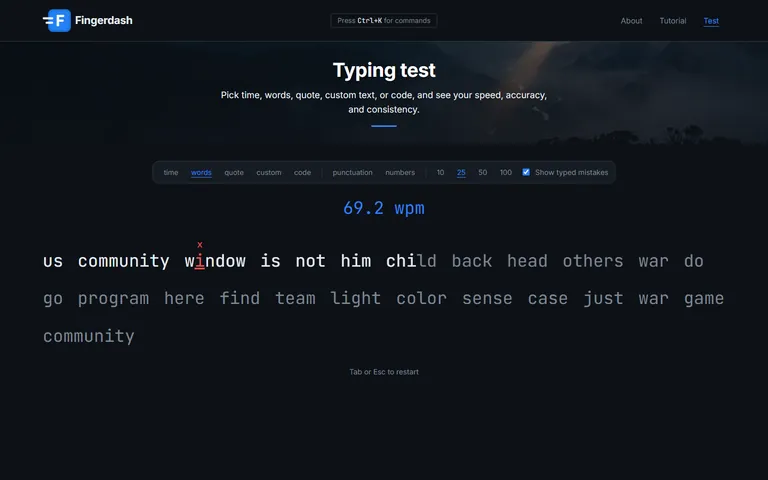Click the typed word 'him'
Viewport: 768px width, 480px height.
point(356,261)
